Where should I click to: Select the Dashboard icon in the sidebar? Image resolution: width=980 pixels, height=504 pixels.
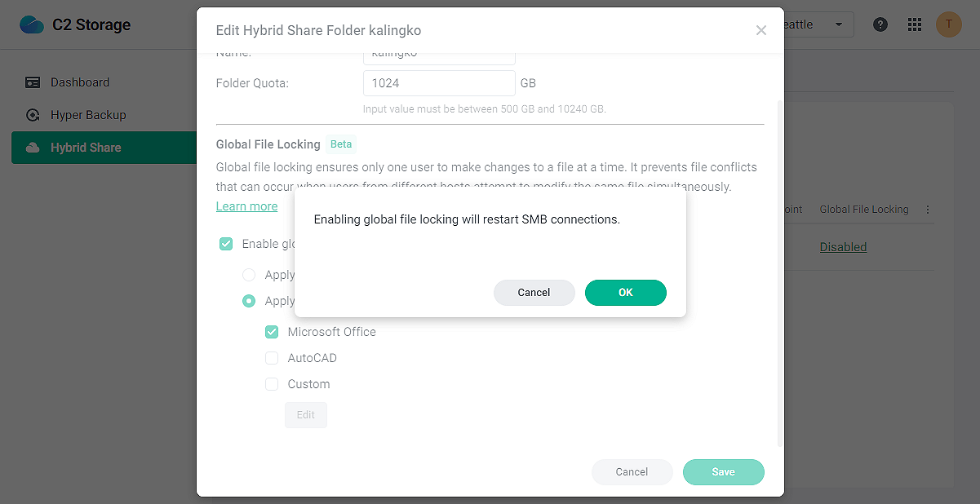click(33, 82)
